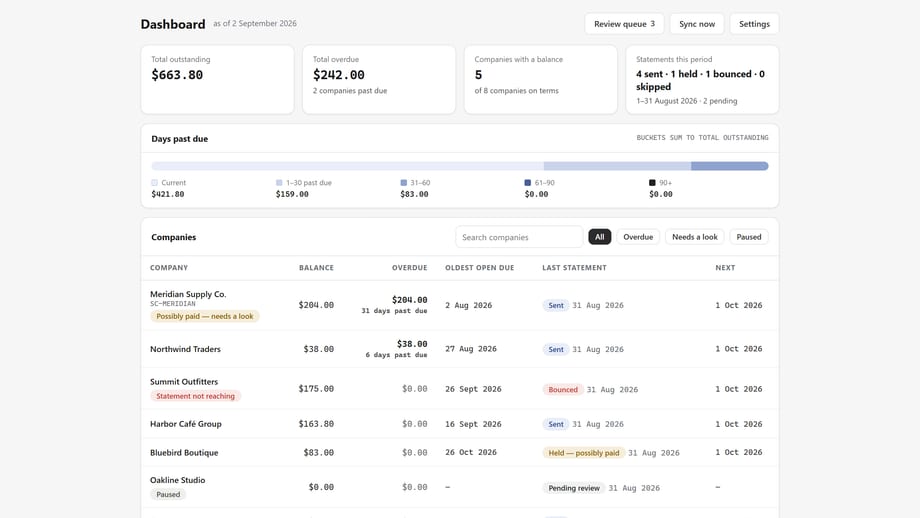Filter companies by Overdue
The width and height of the screenshot is (920, 518).
tap(638, 237)
